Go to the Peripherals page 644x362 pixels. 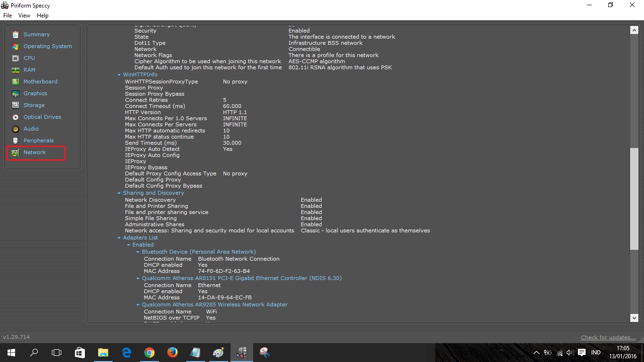(39, 140)
